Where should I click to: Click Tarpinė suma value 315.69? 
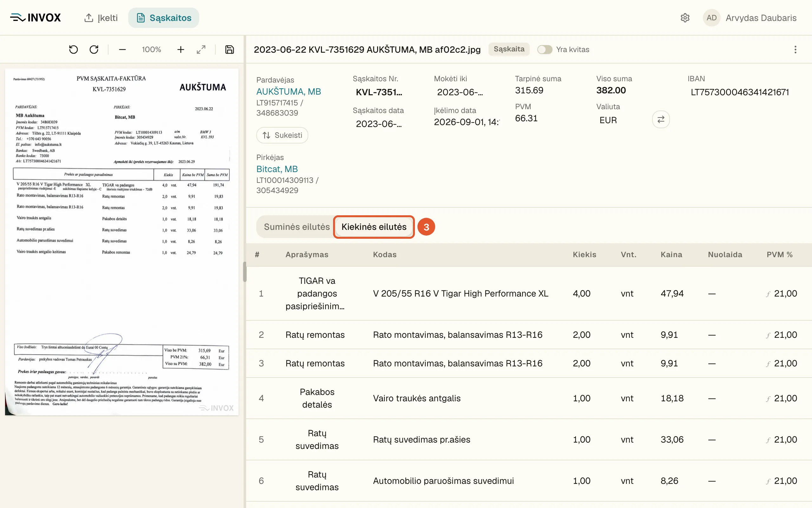[x=529, y=90]
